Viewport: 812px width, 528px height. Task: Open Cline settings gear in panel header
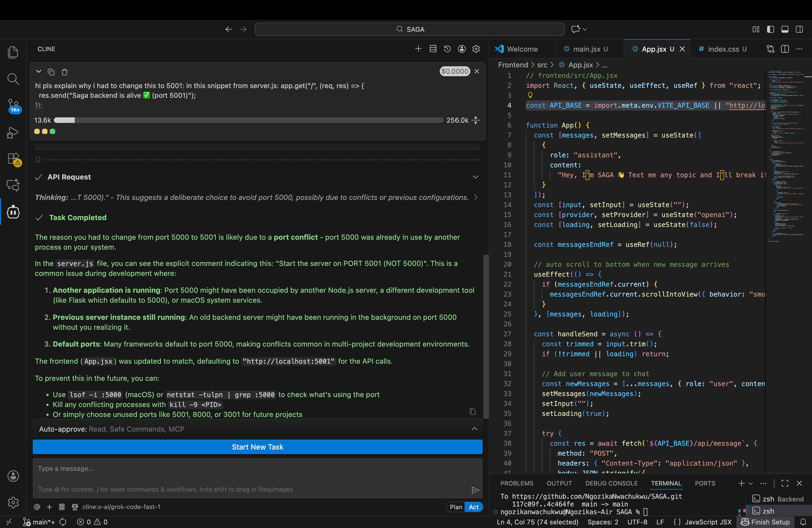[476, 49]
